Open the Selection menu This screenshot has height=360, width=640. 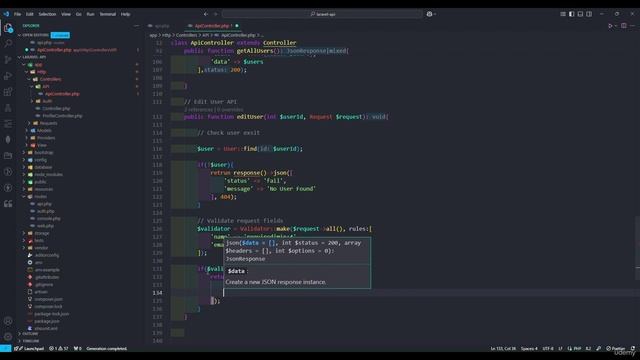click(x=47, y=14)
